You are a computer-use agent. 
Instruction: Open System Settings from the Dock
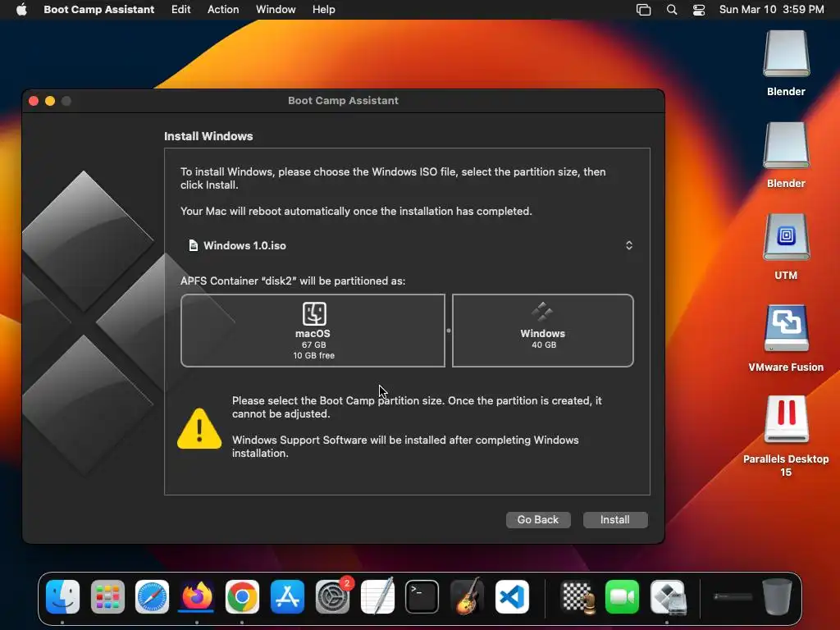coord(332,597)
